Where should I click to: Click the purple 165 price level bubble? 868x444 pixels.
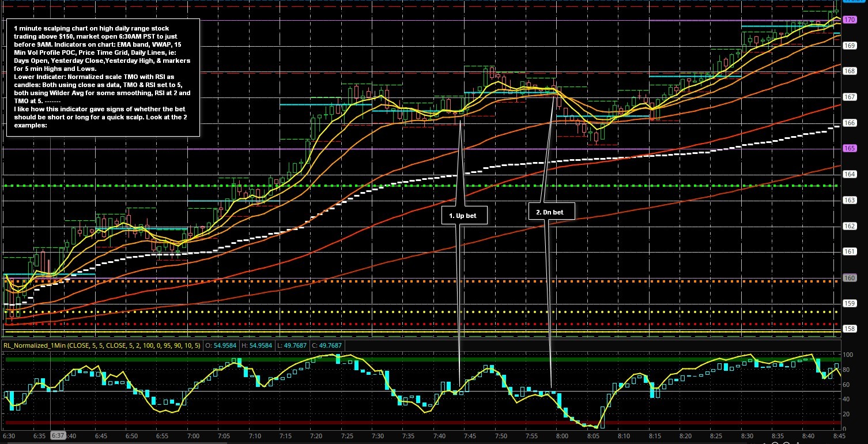[850, 148]
